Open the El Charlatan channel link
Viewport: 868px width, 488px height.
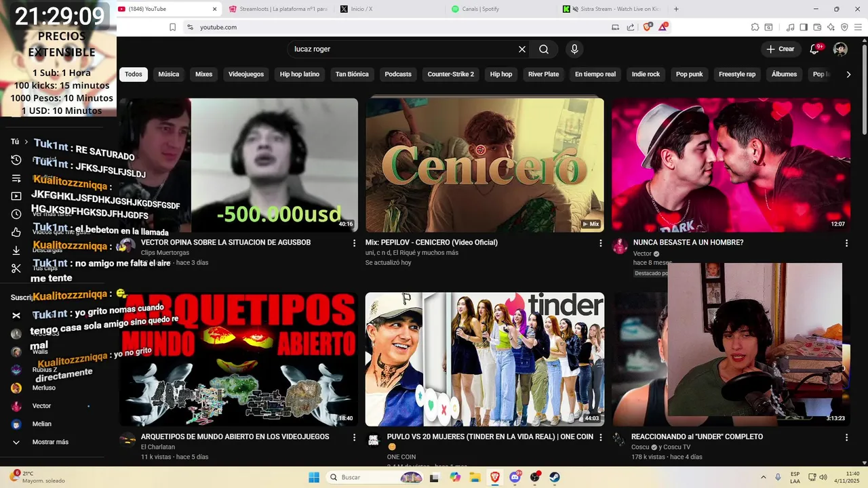pyautogui.click(x=158, y=447)
